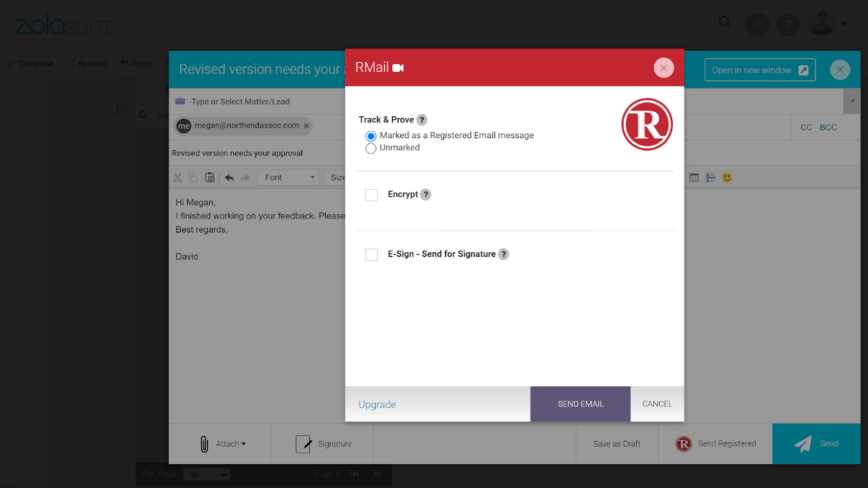
Task: Open the Upgrade link
Action: (x=377, y=404)
